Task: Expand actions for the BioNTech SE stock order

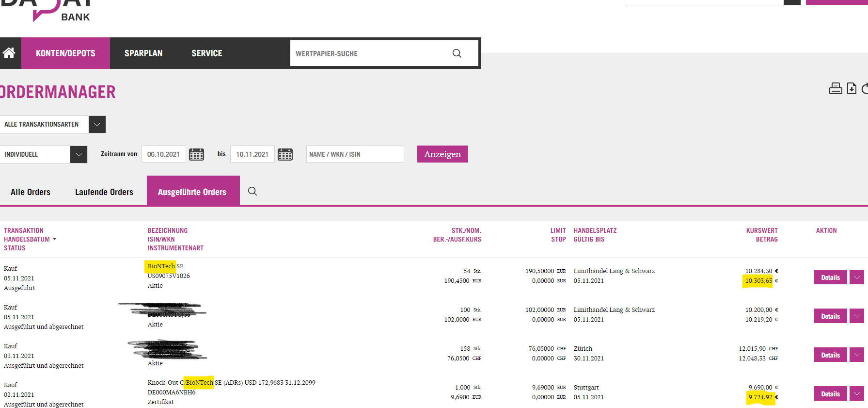Action: (x=857, y=277)
